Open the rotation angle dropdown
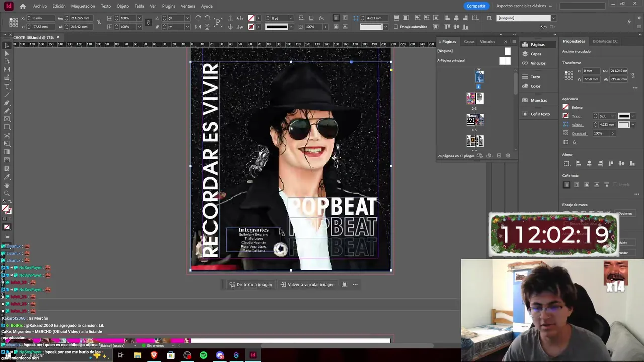This screenshot has height=362, width=644. [187, 18]
